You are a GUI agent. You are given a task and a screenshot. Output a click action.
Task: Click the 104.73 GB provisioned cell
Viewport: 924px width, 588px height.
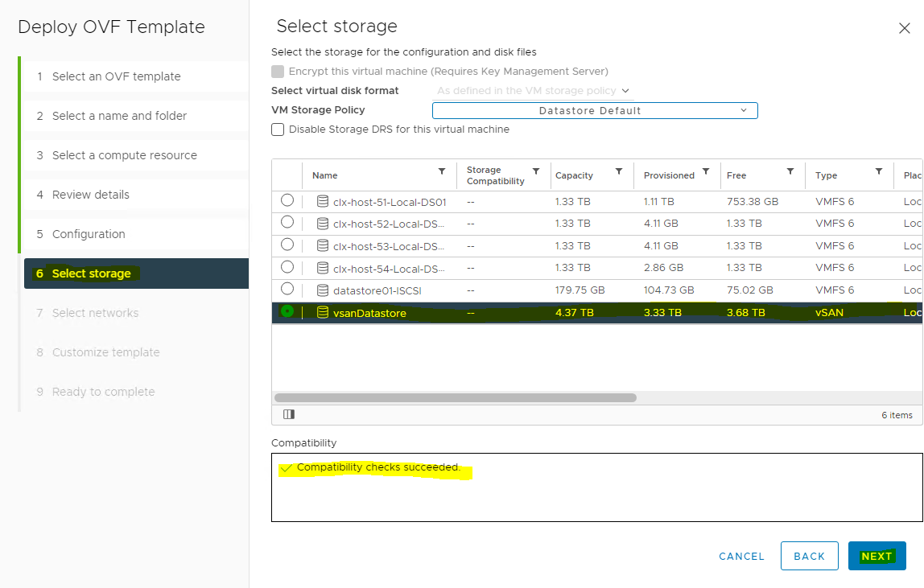pos(669,290)
